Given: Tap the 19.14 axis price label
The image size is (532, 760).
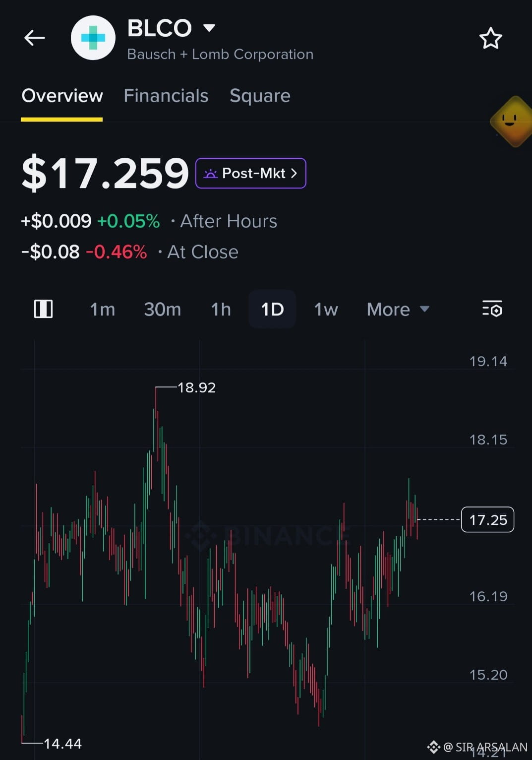Looking at the screenshot, I should pos(488,361).
